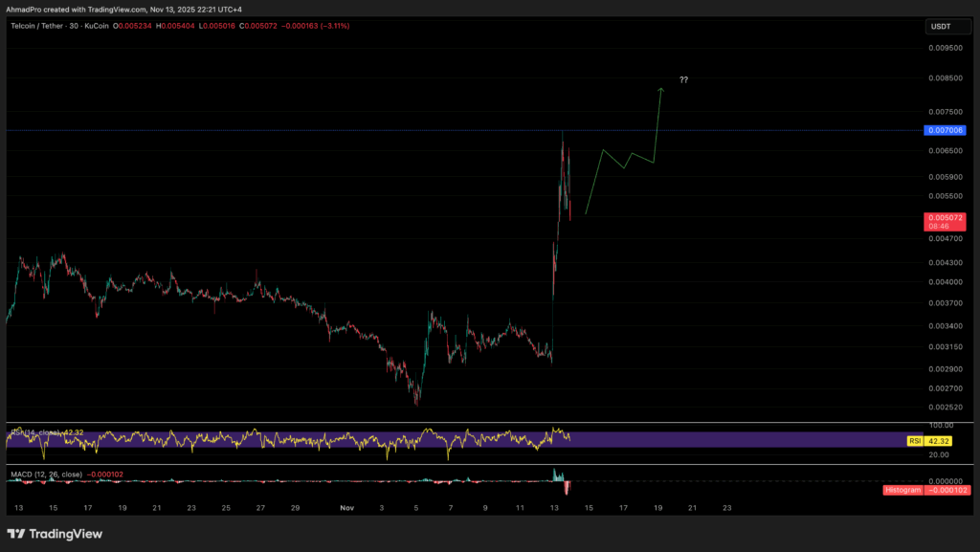The width and height of the screenshot is (980, 552).
Task: Open the USDT currency selector
Action: point(943,27)
